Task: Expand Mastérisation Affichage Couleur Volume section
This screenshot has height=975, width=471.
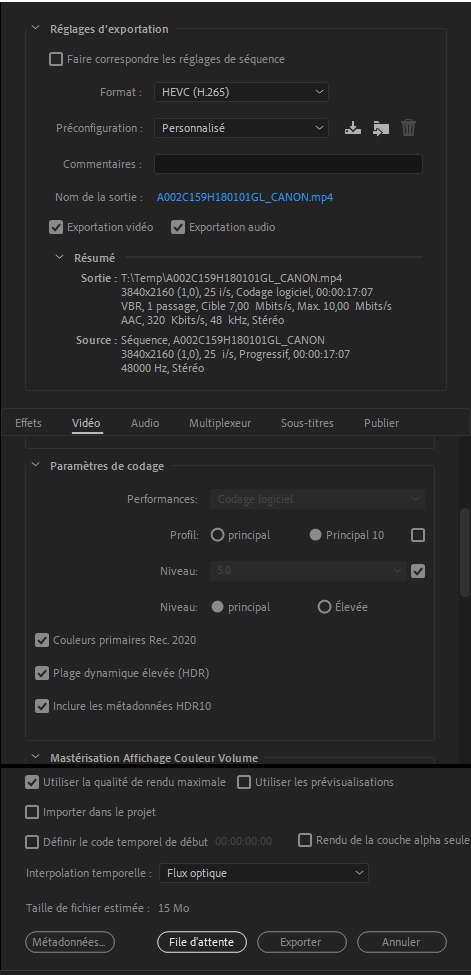Action: click(x=36, y=757)
